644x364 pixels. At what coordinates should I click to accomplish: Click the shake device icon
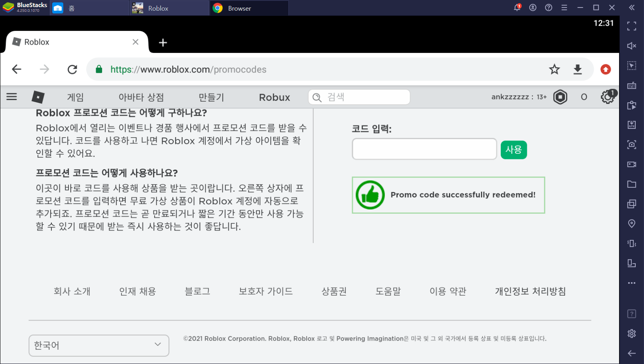(x=632, y=243)
